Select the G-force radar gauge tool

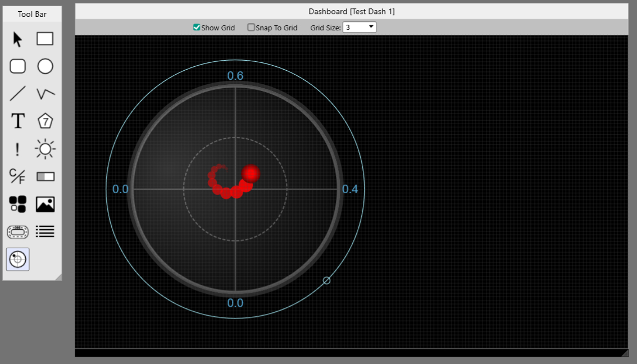18,259
